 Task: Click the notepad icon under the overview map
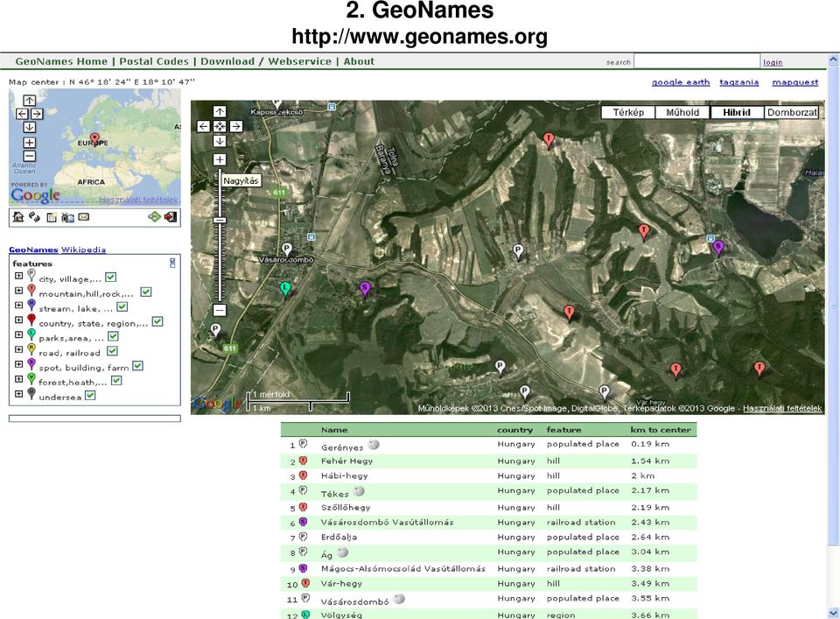52,217
